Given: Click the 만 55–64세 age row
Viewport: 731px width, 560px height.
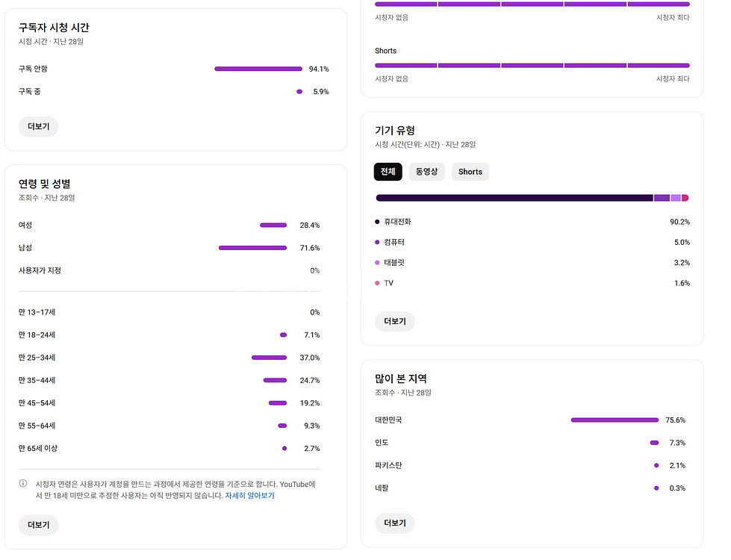Looking at the screenshot, I should tap(169, 426).
